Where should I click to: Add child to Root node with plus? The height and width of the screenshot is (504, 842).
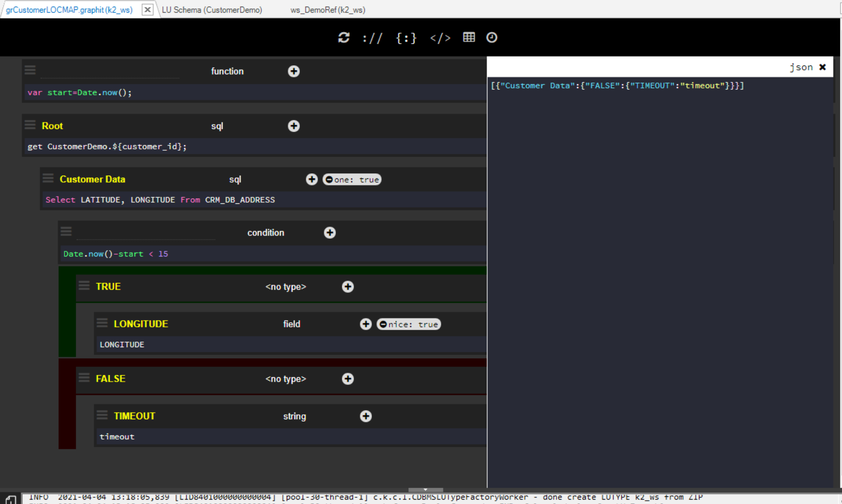(294, 126)
